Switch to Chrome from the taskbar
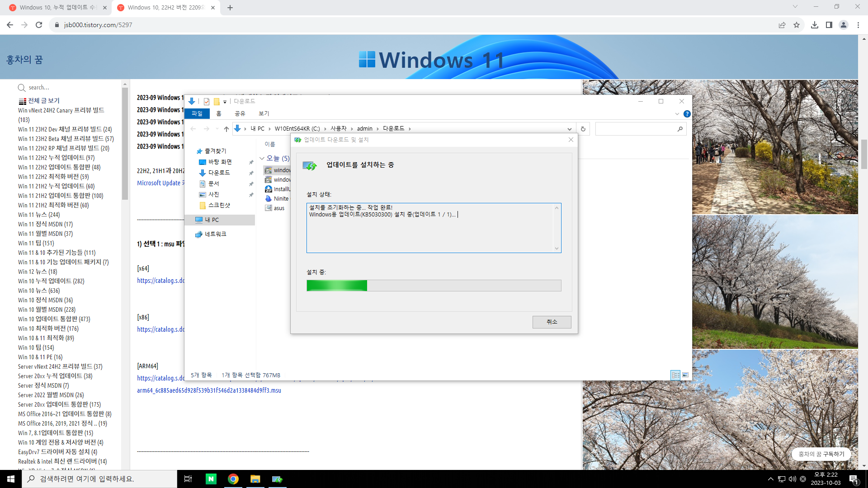The height and width of the screenshot is (488, 868). pyautogui.click(x=233, y=479)
